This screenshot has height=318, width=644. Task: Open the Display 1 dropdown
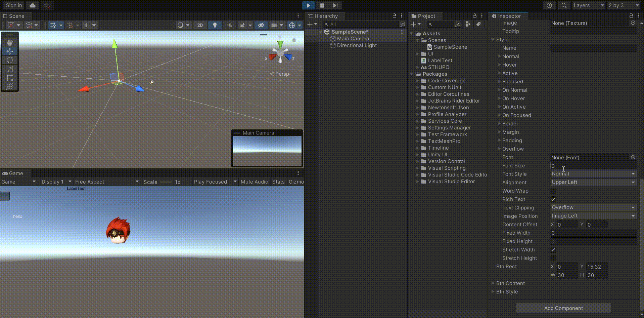[x=56, y=182]
